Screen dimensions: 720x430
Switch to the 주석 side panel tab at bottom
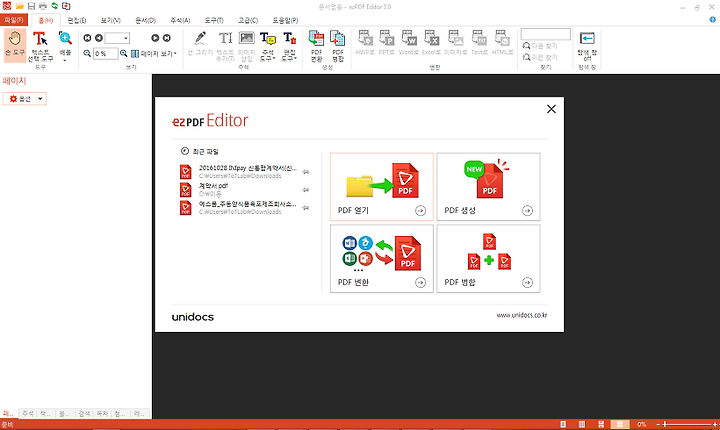[28, 413]
